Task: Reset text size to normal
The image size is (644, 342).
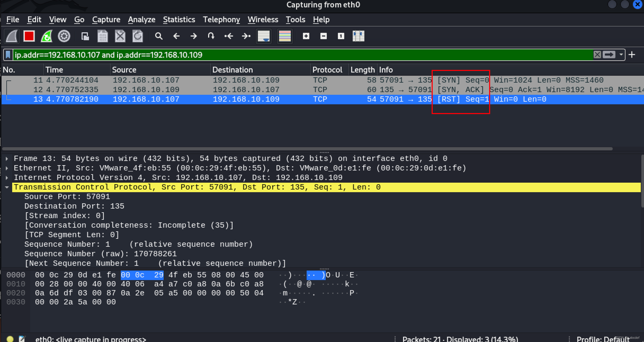Action: coord(341,36)
